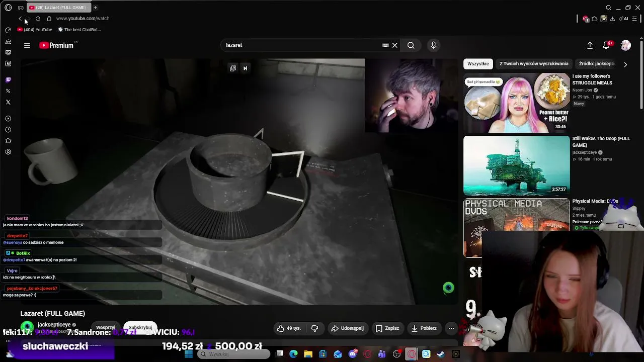
Task: Select the Z Twoich wyników wyszukiwania chip
Action: pos(534,64)
